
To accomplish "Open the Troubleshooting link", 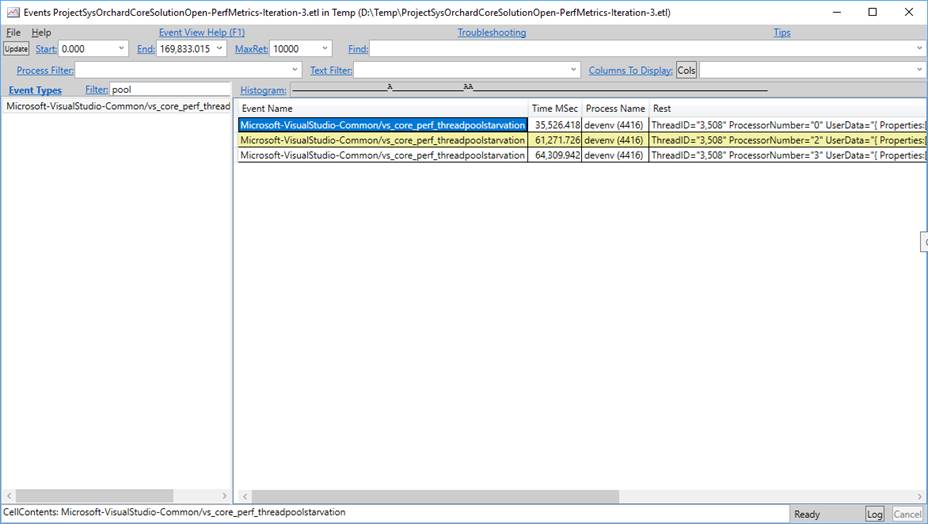I will [491, 33].
